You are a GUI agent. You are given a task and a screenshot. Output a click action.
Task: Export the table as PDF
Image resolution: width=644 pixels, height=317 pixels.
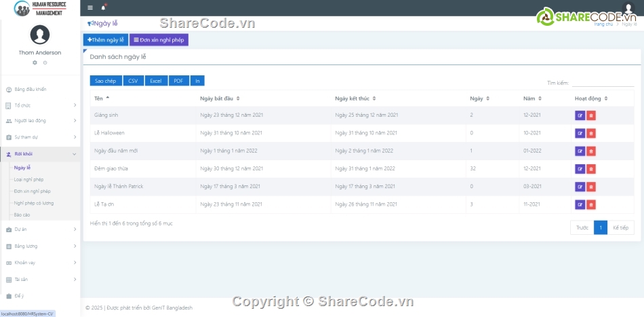[178, 81]
